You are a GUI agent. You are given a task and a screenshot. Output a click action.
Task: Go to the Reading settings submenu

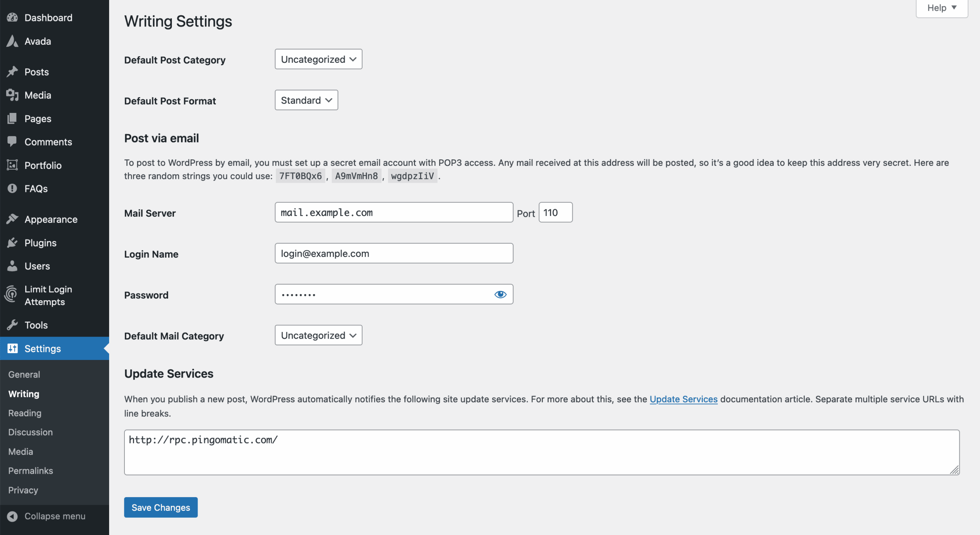pyautogui.click(x=25, y=413)
